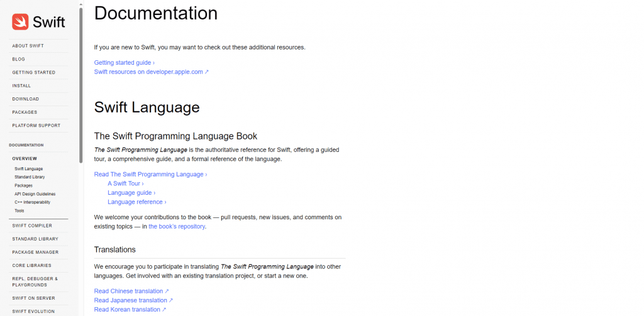
Task: Go to Getting Started in sidebar
Action: coord(34,72)
